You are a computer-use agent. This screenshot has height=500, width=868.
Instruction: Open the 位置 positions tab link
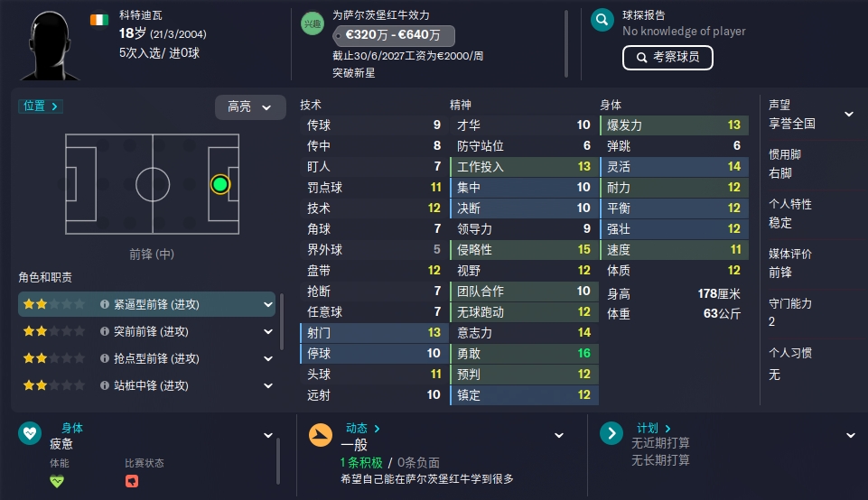[41, 106]
